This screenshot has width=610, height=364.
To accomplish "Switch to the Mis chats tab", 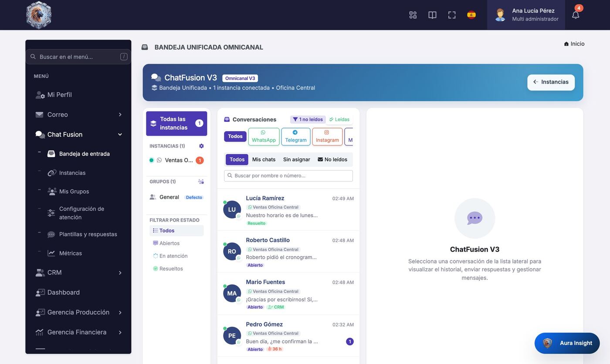I will [264, 159].
